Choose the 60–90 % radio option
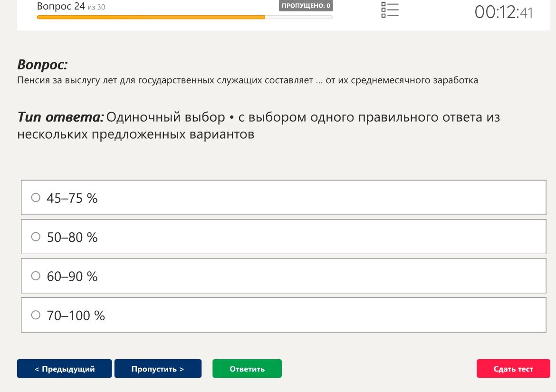The width and height of the screenshot is (556, 392). tap(36, 276)
